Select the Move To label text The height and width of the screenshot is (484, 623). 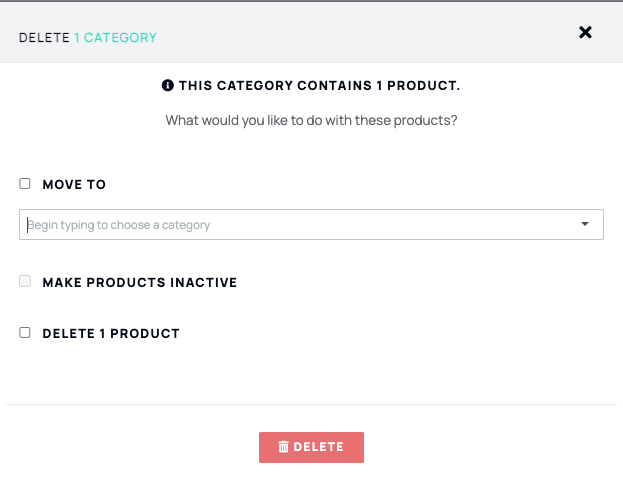pyautogui.click(x=74, y=184)
